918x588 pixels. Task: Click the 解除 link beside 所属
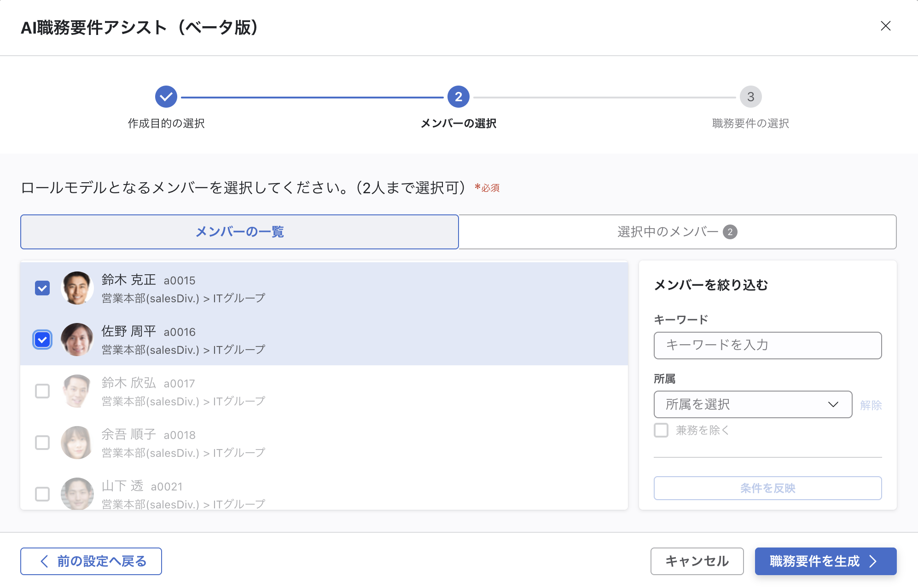click(x=871, y=405)
